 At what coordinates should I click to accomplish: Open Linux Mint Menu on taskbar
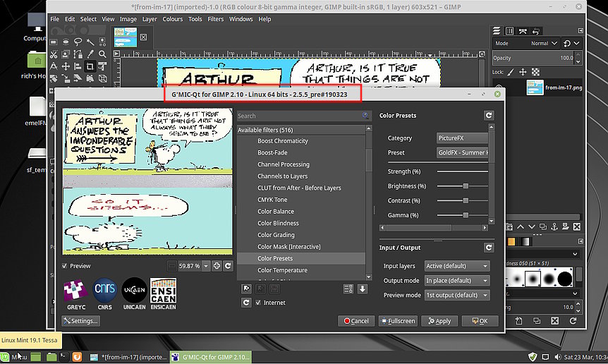coord(14,357)
